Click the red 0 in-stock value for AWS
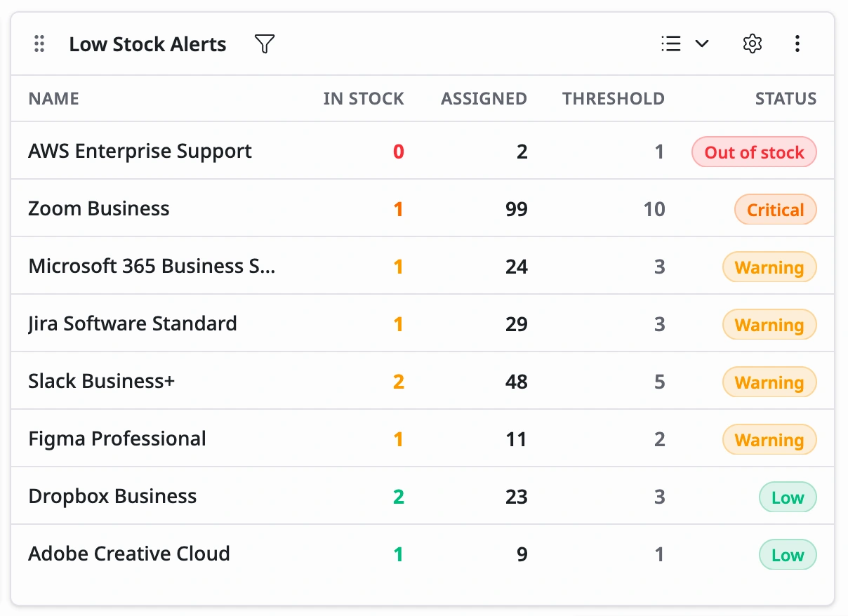This screenshot has height=616, width=848. (x=398, y=152)
